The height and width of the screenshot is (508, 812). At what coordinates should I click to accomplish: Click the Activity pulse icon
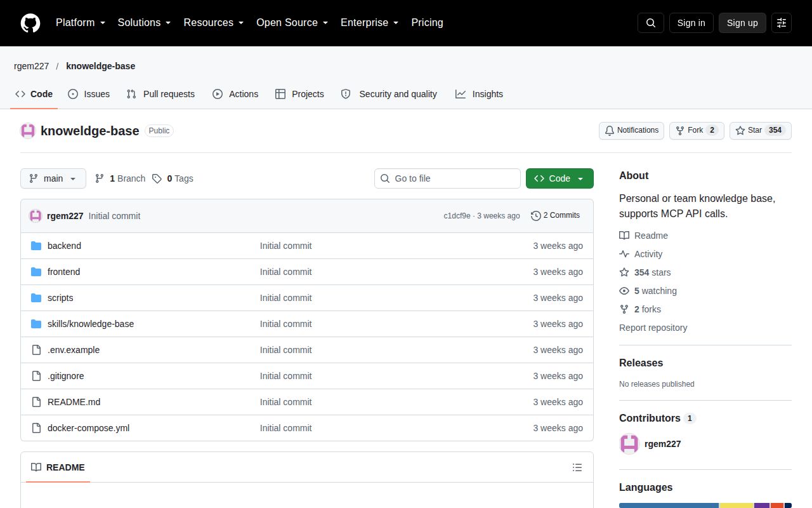(624, 254)
